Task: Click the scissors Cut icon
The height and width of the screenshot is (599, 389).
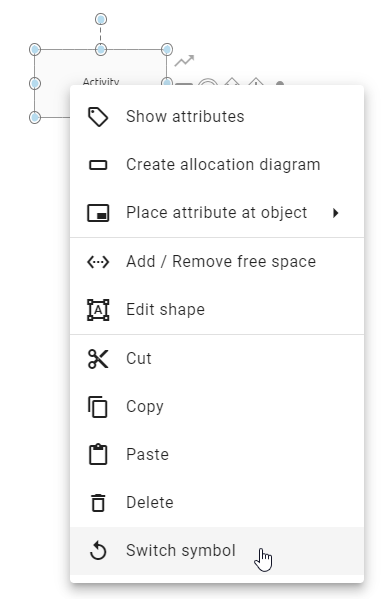Action: pyautogui.click(x=98, y=359)
